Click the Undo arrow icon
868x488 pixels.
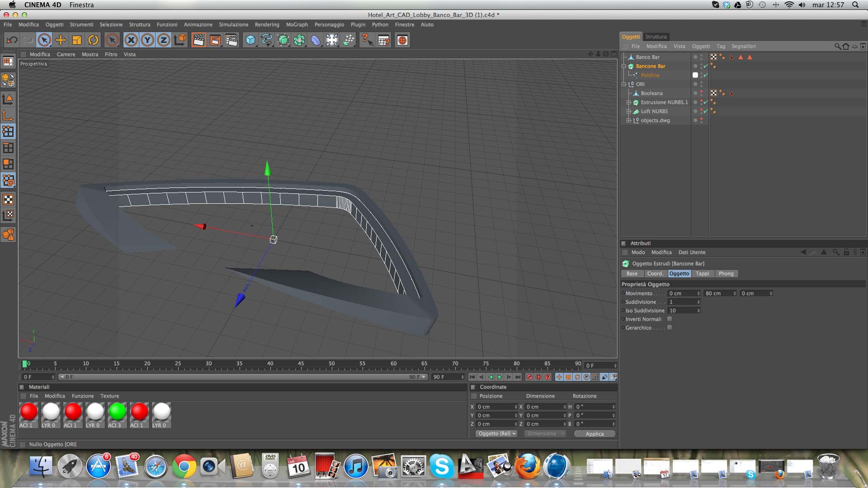click(12, 40)
